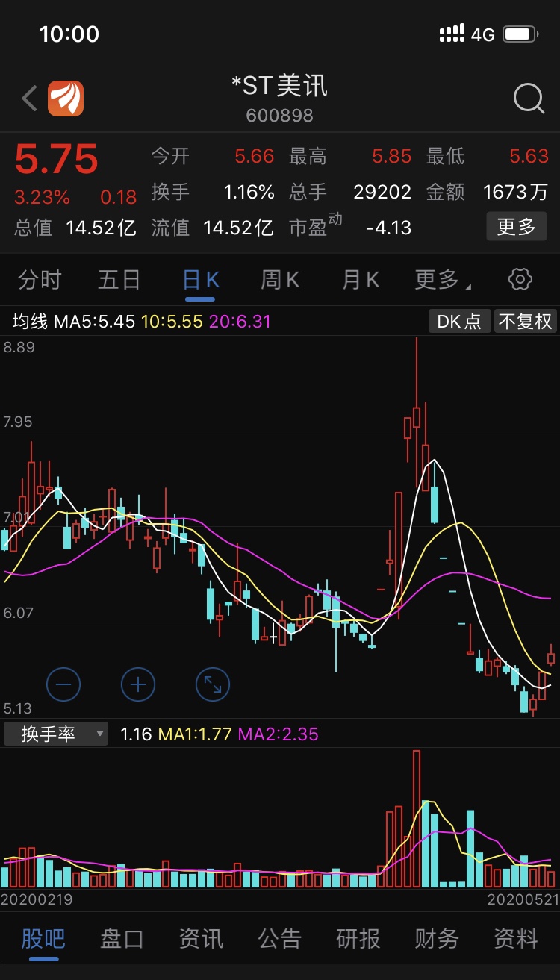Screen dimensions: 560x980
Task: Open 资讯 bottom tab
Action: click(201, 938)
